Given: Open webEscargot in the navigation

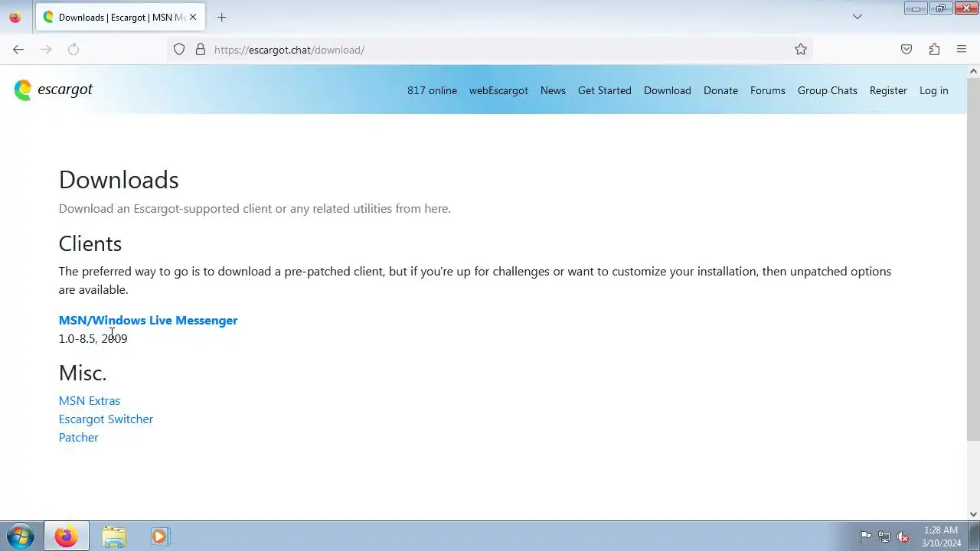Looking at the screenshot, I should coord(498,90).
